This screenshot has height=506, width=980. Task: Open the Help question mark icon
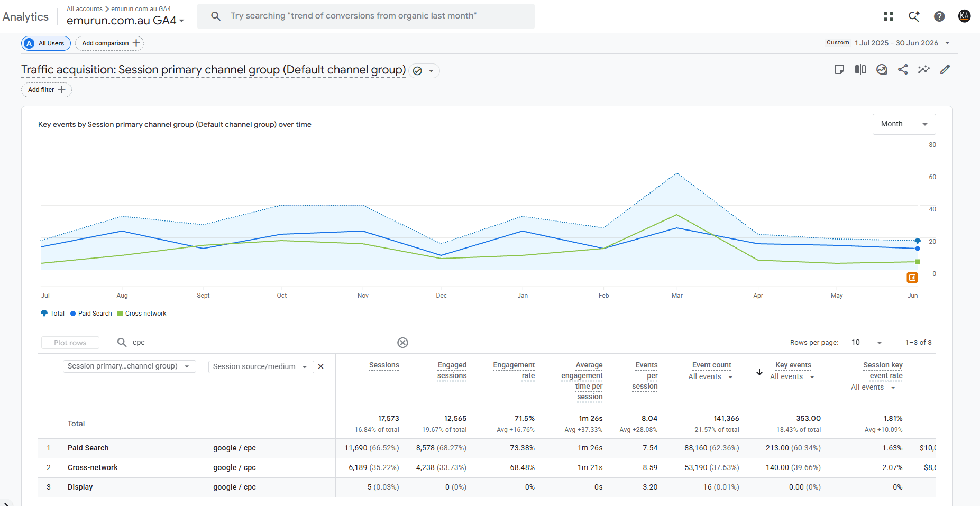[939, 16]
